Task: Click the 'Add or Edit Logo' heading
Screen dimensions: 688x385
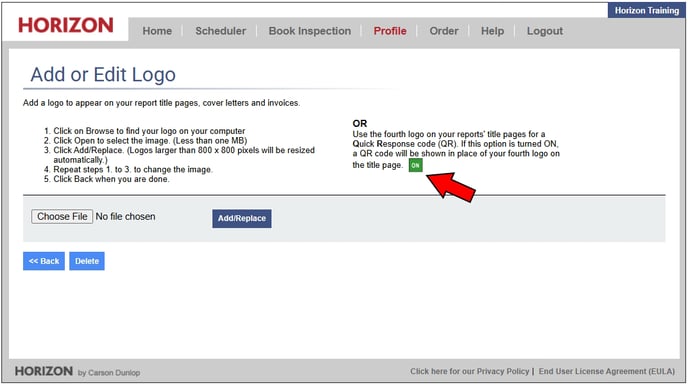Action: (103, 75)
